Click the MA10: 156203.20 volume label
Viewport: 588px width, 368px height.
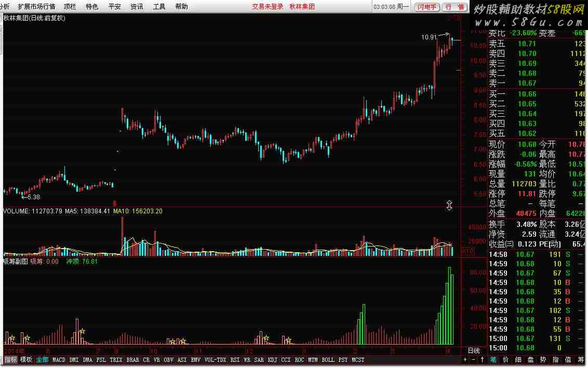138,211
